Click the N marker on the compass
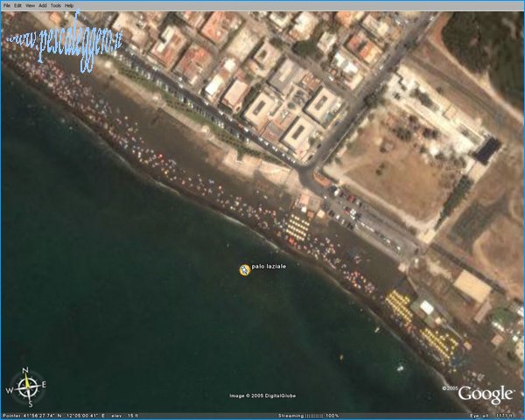This screenshot has height=420, width=525. click(27, 370)
